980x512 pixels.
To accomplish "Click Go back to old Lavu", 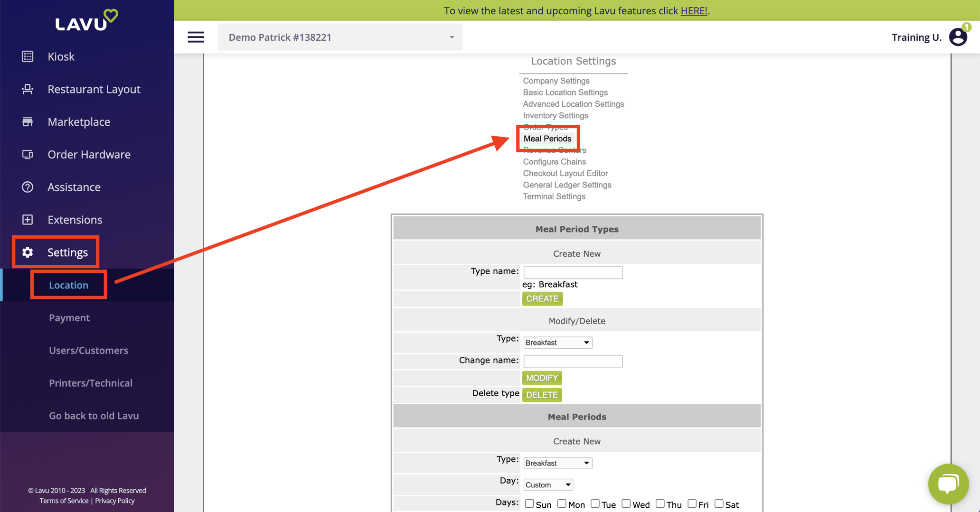I will click(94, 416).
